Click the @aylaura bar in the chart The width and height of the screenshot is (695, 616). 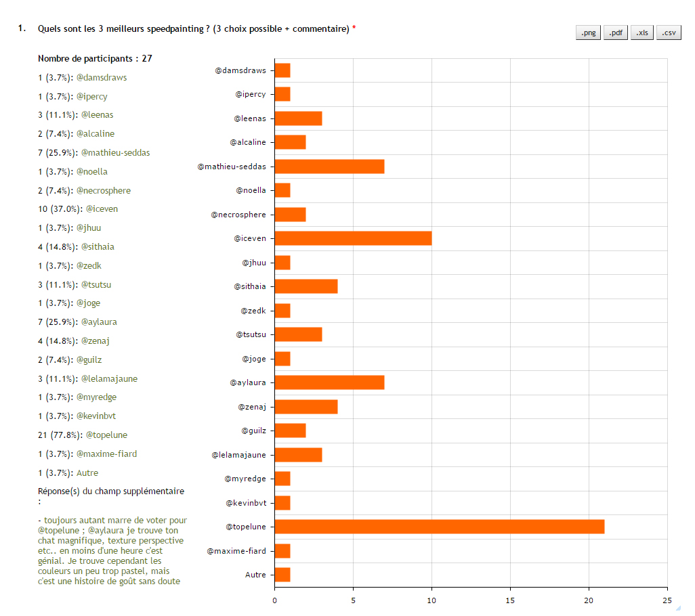(329, 382)
